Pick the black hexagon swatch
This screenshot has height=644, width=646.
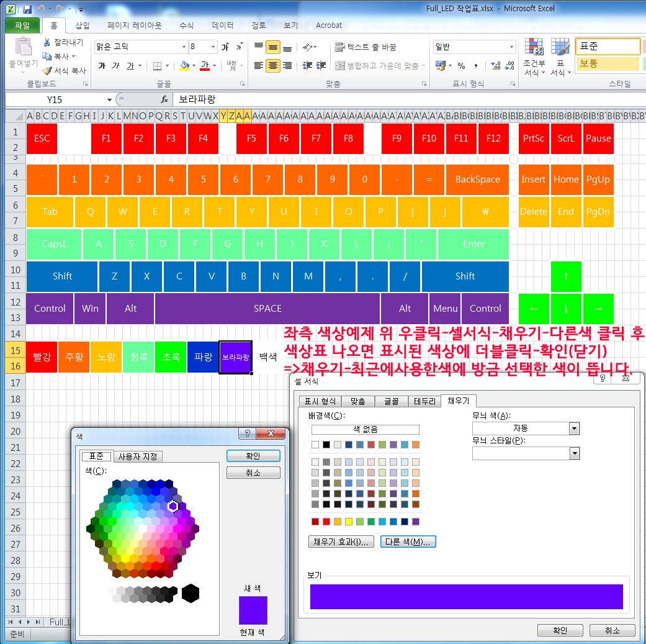[191, 593]
